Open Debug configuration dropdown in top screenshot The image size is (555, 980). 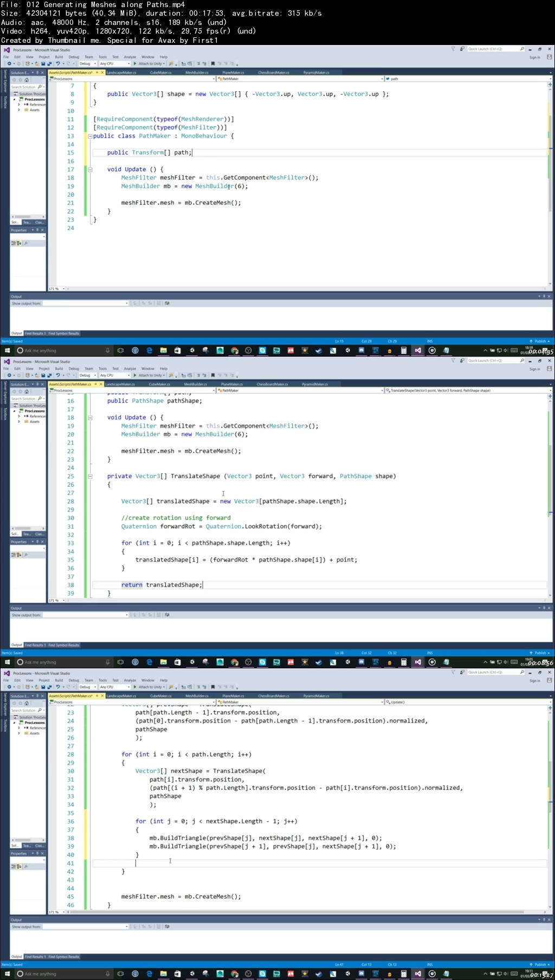[87, 64]
